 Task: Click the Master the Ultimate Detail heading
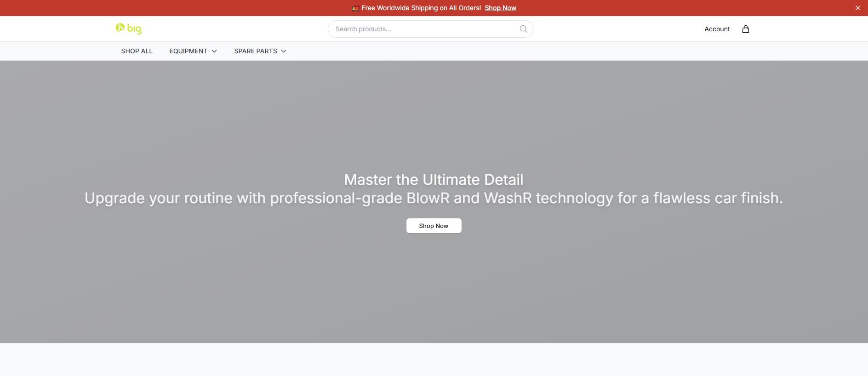click(434, 180)
